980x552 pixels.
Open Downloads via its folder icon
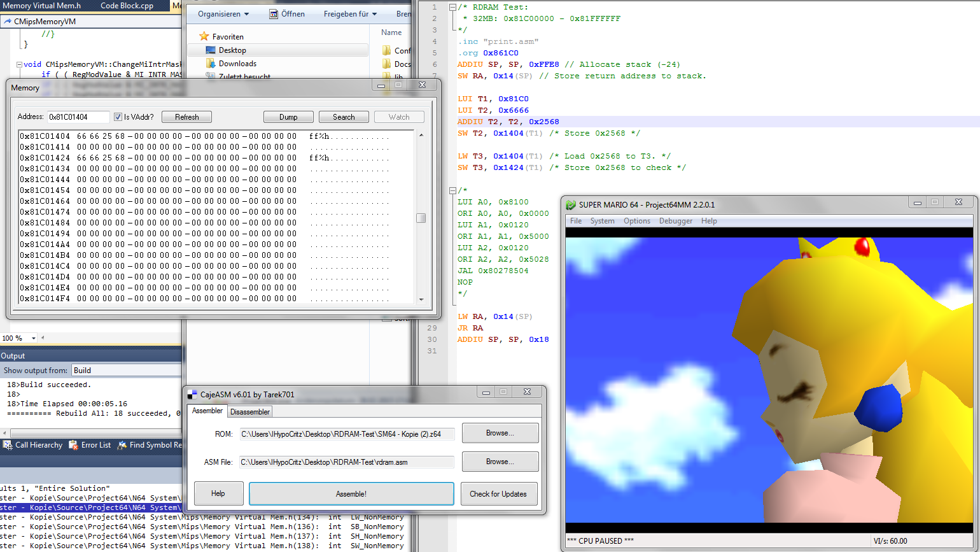(211, 64)
